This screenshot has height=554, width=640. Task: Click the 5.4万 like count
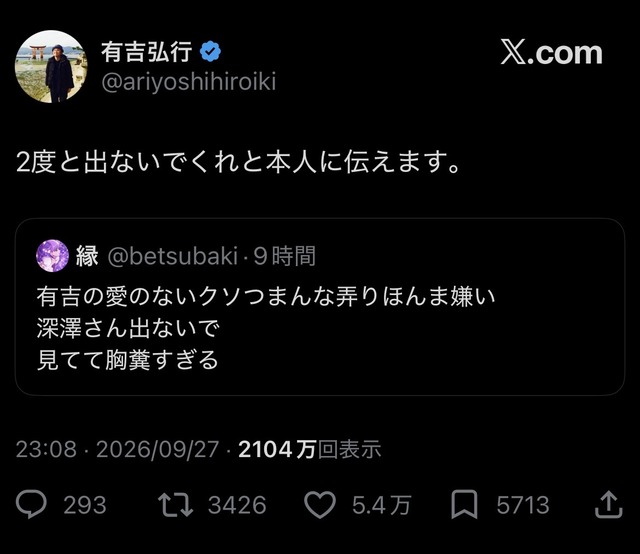[381, 505]
